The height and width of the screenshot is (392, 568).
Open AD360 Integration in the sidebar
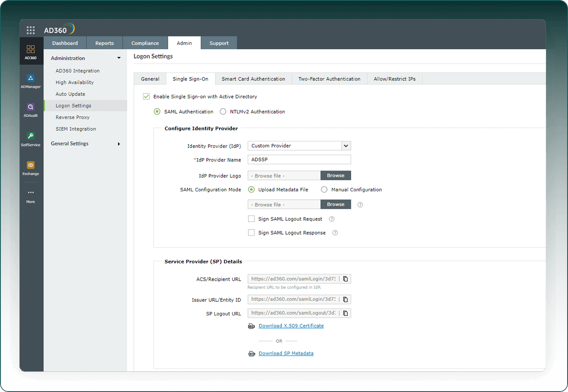tap(78, 71)
